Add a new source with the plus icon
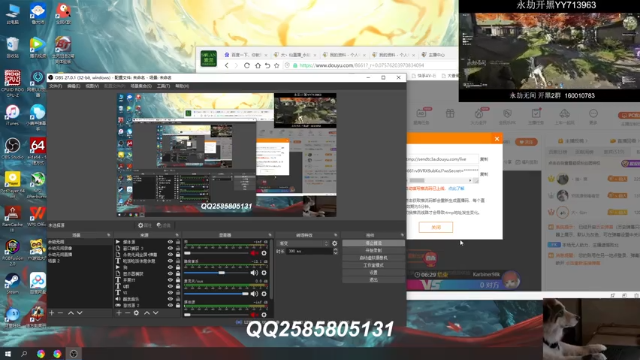The height and width of the screenshot is (360, 640). point(119,313)
